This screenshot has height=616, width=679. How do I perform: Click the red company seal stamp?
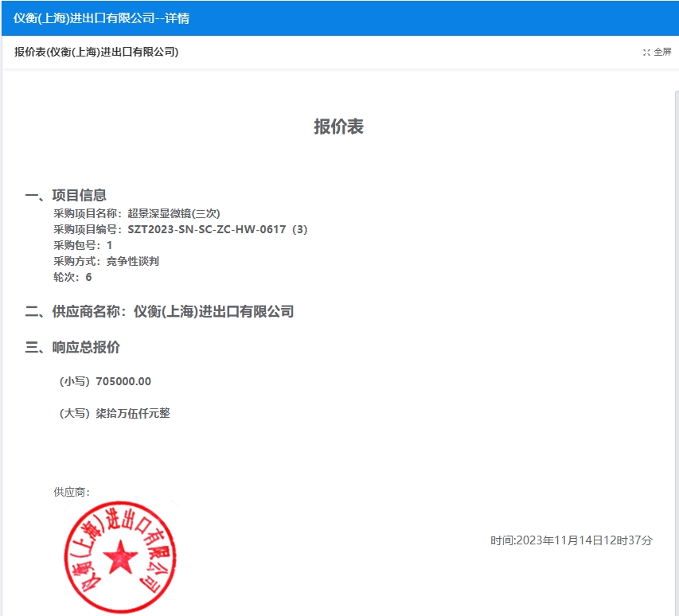(120, 556)
